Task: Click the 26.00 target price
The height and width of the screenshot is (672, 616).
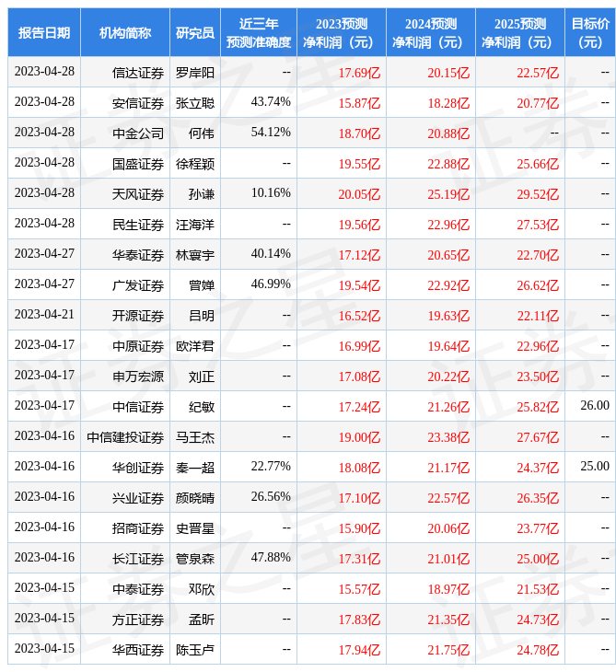Action: point(595,405)
